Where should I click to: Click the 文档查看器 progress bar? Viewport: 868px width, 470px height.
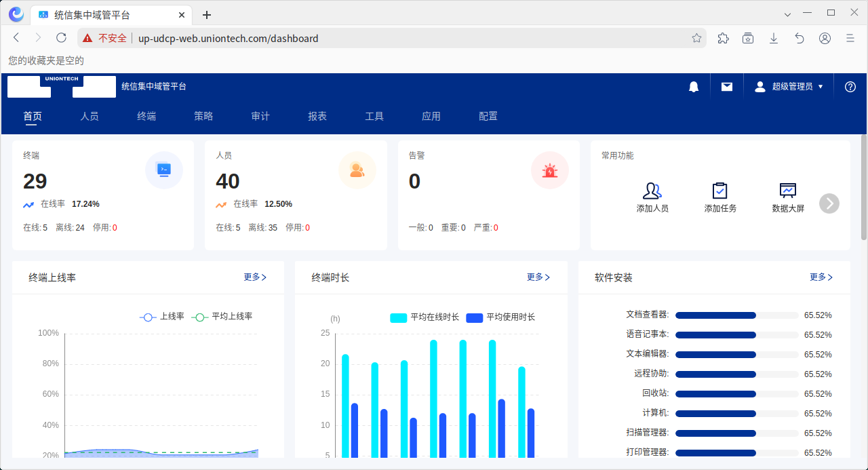736,315
